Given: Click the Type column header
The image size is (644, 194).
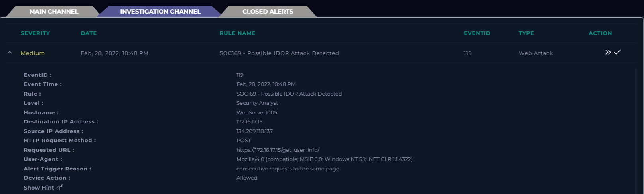Looking at the screenshot, I should point(526,33).
